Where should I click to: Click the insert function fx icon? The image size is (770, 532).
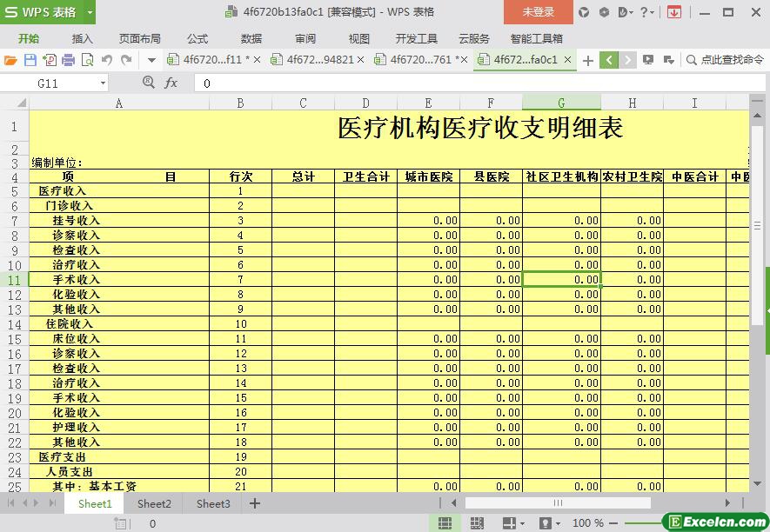tap(171, 83)
